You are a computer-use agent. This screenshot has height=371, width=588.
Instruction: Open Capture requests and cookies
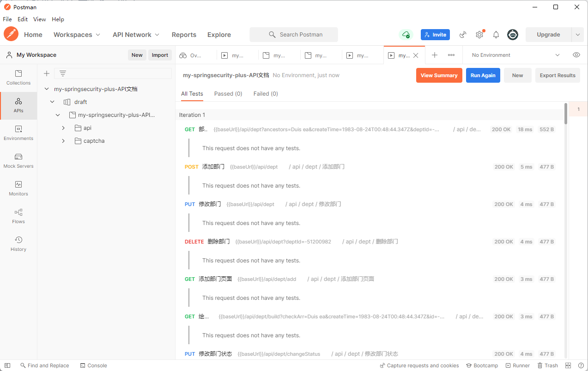[x=419, y=365]
